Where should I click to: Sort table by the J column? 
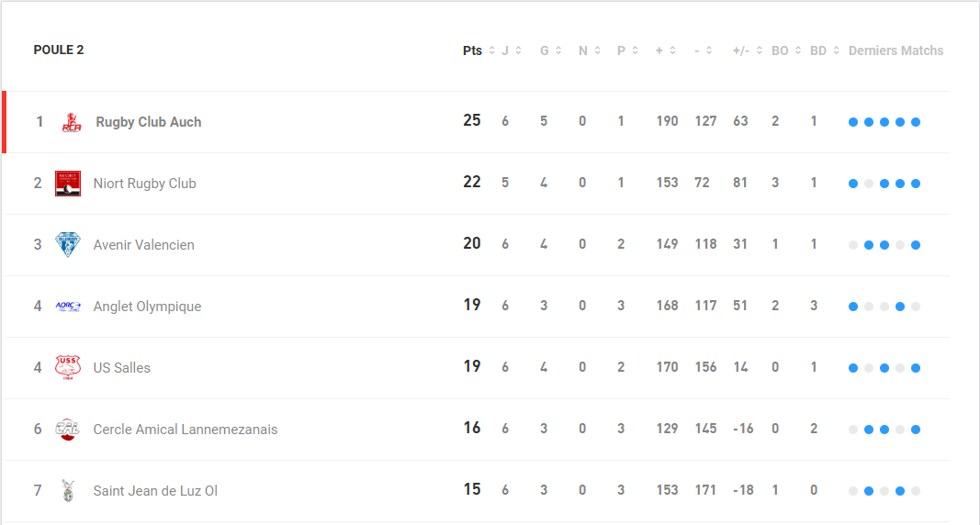tap(511, 50)
